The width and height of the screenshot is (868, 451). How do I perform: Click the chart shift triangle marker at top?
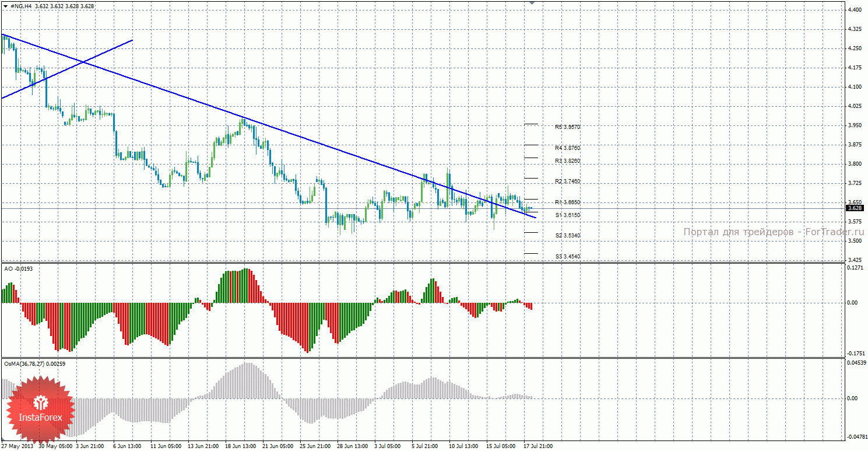pos(531,3)
